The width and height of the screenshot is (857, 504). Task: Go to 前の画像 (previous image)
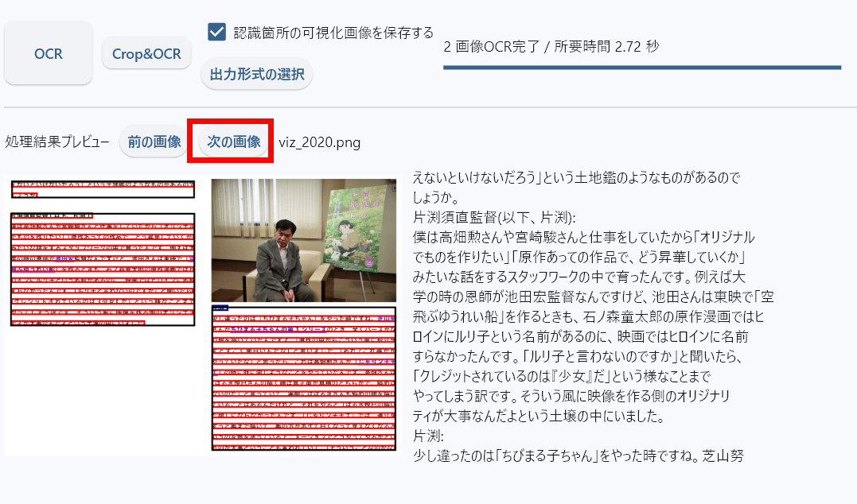point(154,142)
